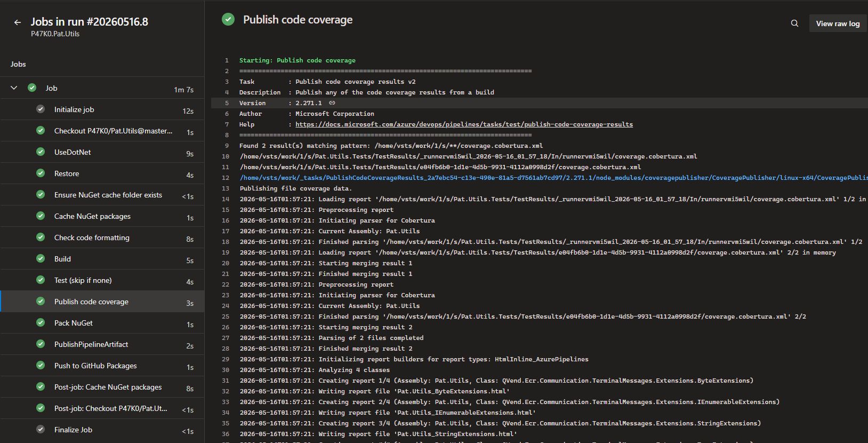Open Ensure NuGet cache folder exists step

point(102,195)
